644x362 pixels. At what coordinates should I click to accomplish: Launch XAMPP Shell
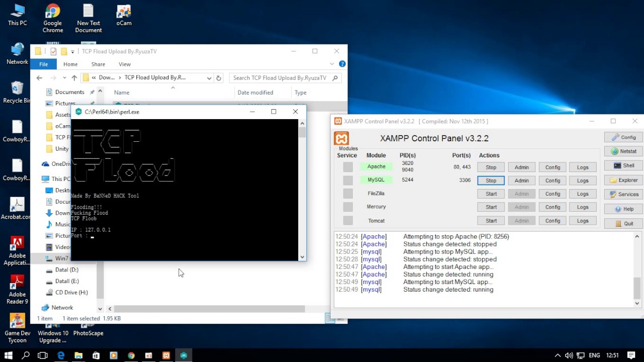(x=623, y=165)
